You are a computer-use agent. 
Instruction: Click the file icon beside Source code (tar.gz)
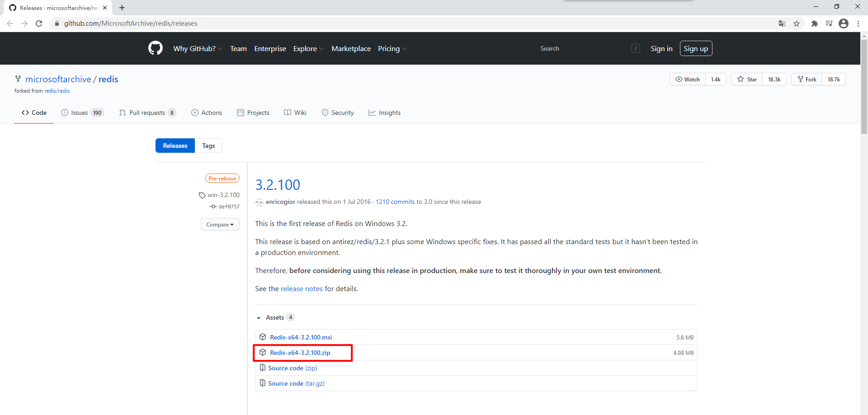[262, 383]
